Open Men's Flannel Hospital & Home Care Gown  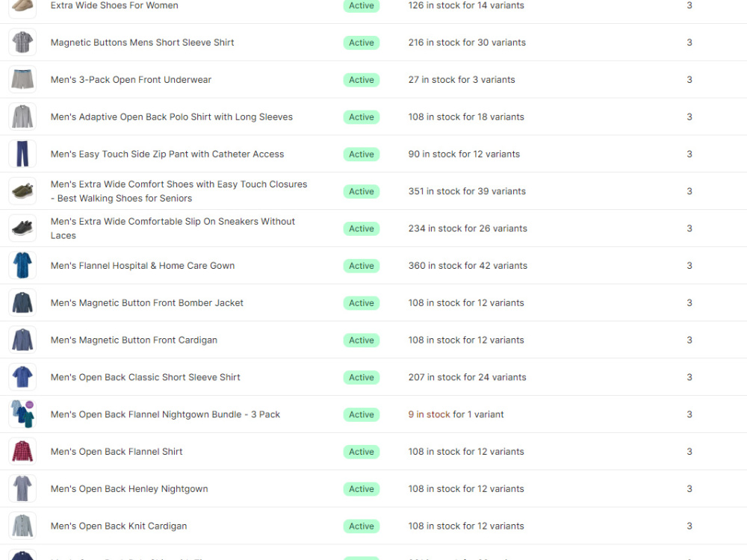click(x=143, y=265)
